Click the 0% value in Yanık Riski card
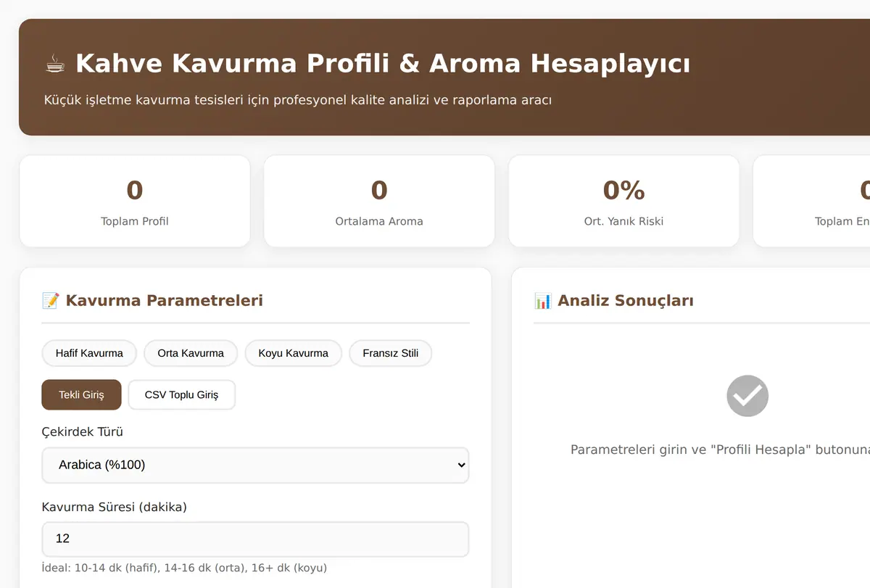Viewport: 870px width, 588px height. point(624,190)
